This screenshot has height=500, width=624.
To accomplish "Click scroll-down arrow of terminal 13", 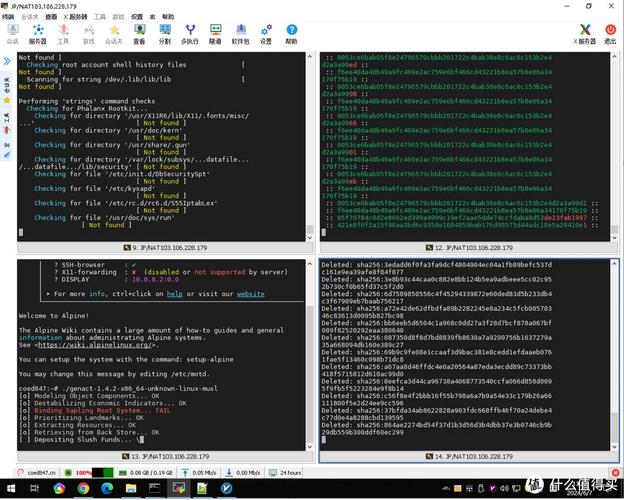I will click(x=310, y=447).
